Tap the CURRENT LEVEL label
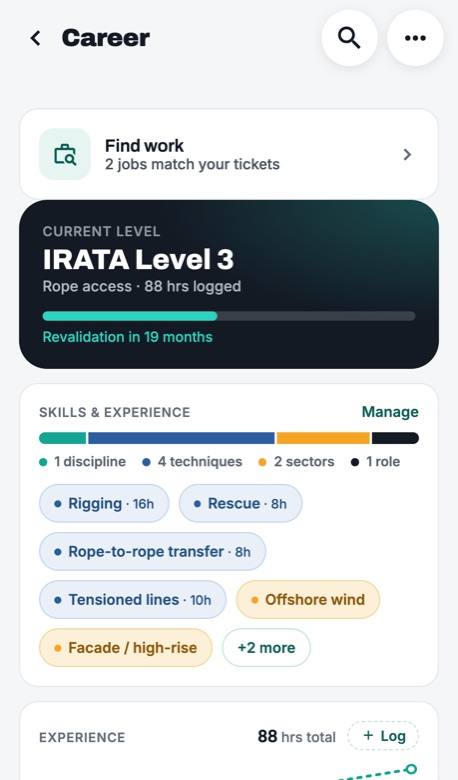Screen dimensions: 458x780 (x=101, y=231)
